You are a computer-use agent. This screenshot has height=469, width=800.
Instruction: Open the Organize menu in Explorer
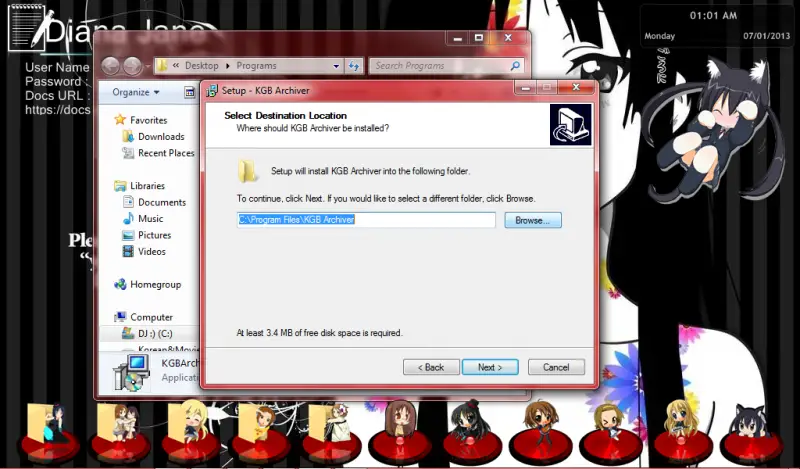(136, 92)
